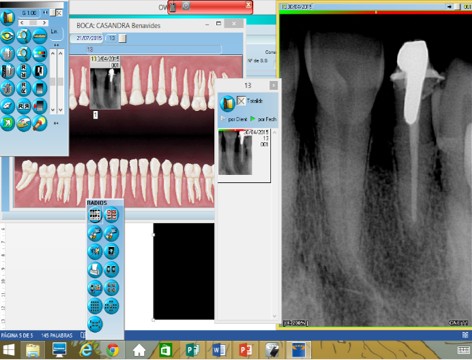Click the exit door icon in panel 13
The image size is (472, 360).
(x=227, y=103)
